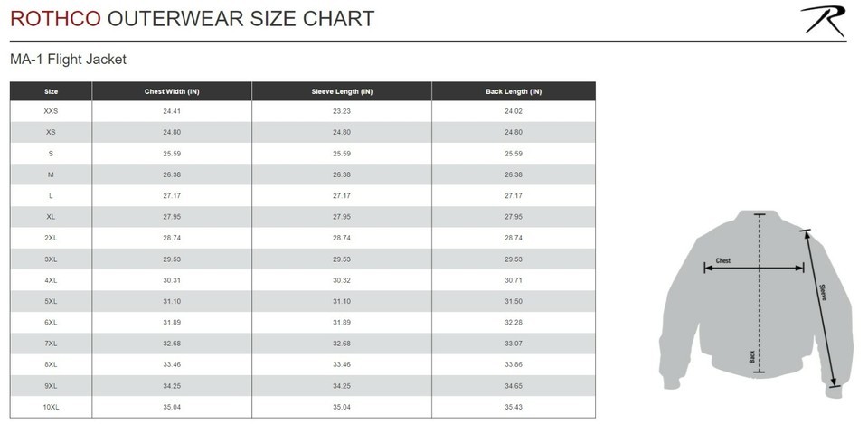Click the Sleeve label on jacket diagram
868x424 pixels.
pos(823,292)
